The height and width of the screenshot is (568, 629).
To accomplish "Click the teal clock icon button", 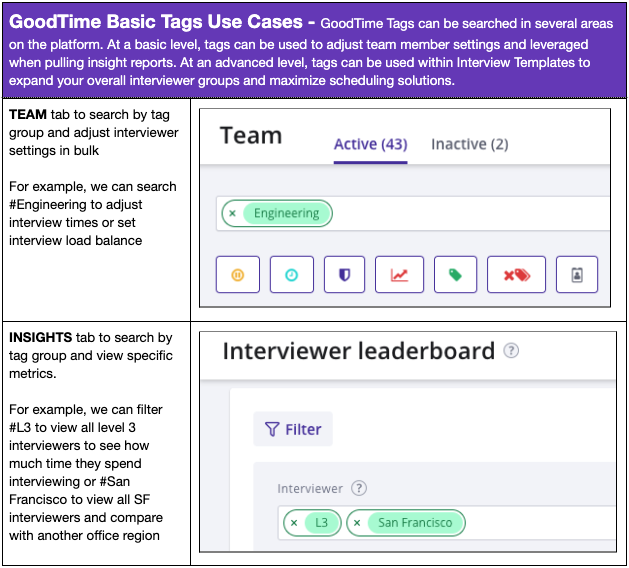I will 291,275.
